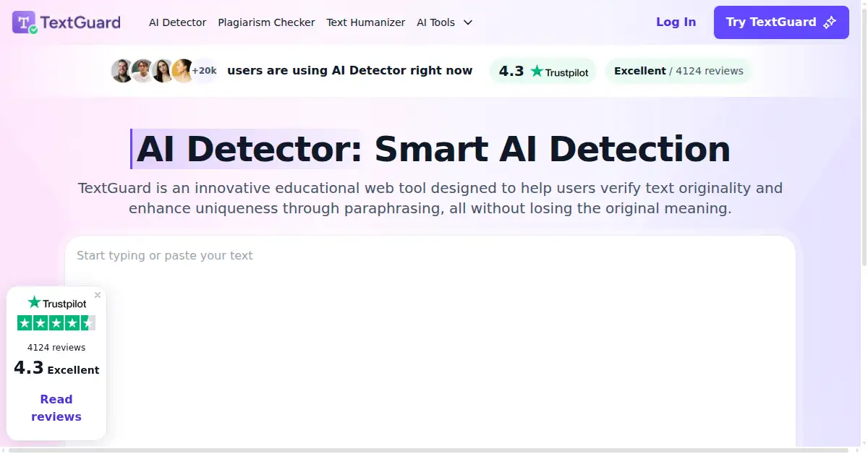Click the 4.3 rating value in header banner

[x=511, y=71]
